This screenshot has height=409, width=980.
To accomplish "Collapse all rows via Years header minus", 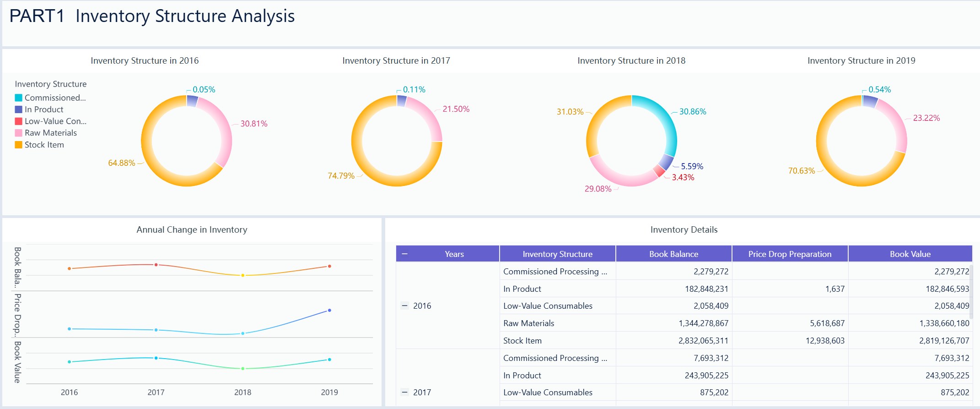I will pos(404,254).
